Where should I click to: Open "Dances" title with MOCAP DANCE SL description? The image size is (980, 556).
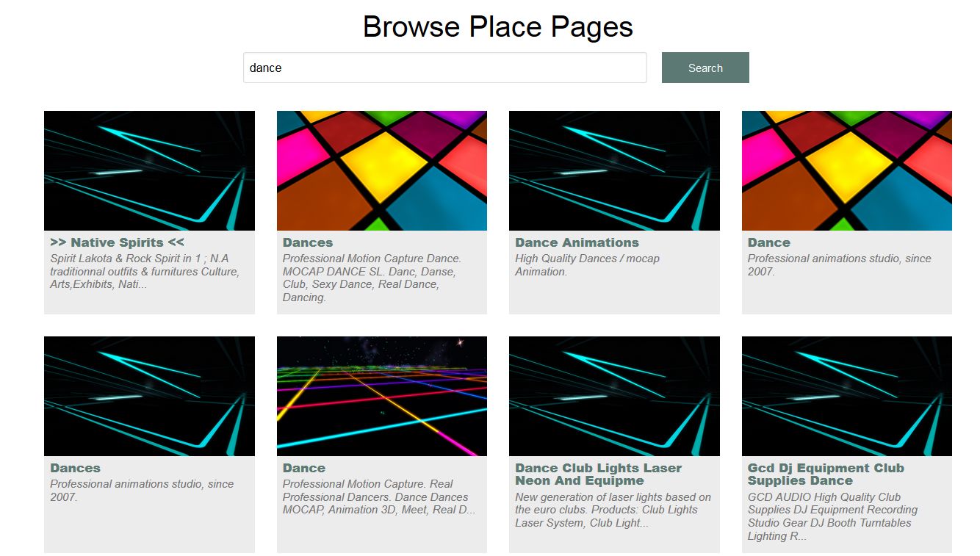pos(308,242)
